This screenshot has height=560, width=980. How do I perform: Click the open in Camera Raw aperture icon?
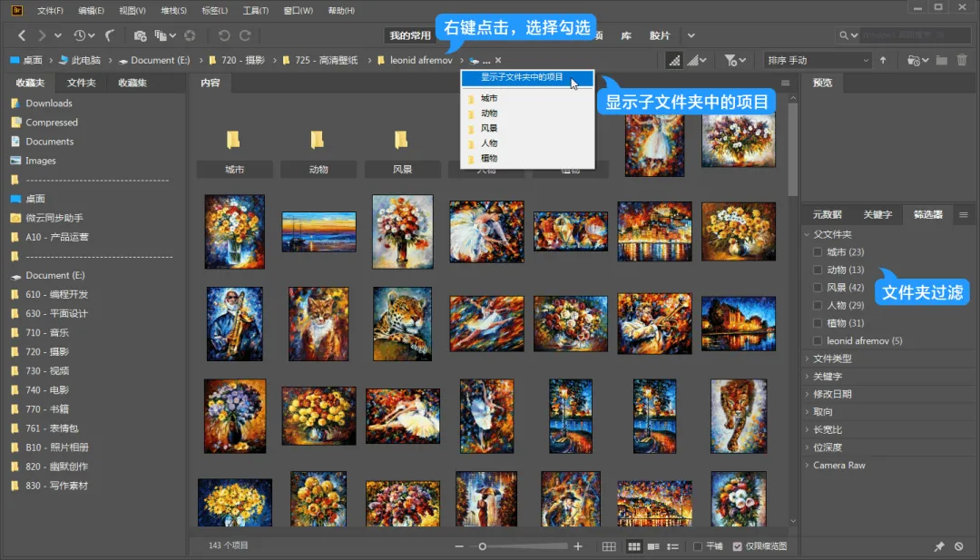tap(190, 35)
